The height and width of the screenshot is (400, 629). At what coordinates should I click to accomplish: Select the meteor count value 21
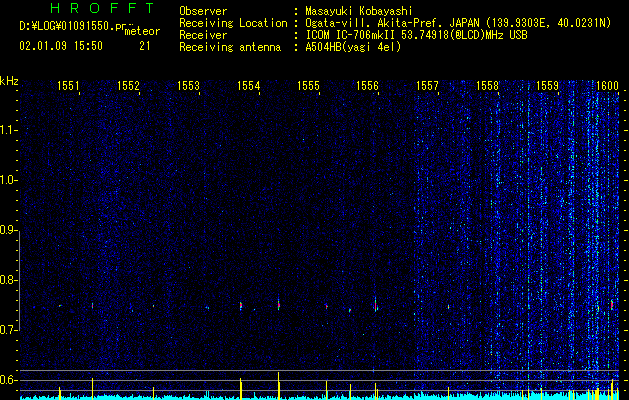coord(145,46)
